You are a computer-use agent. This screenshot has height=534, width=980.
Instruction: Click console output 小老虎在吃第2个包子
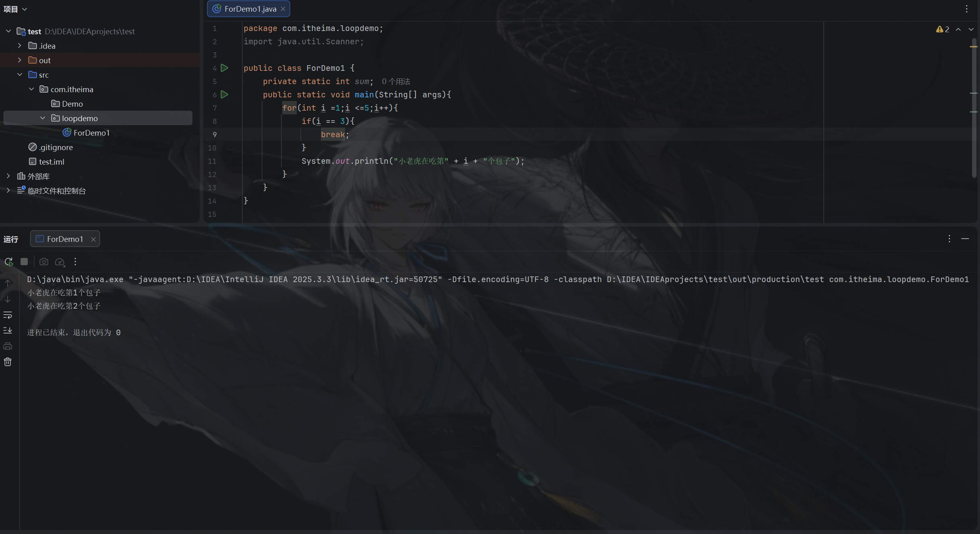(64, 306)
